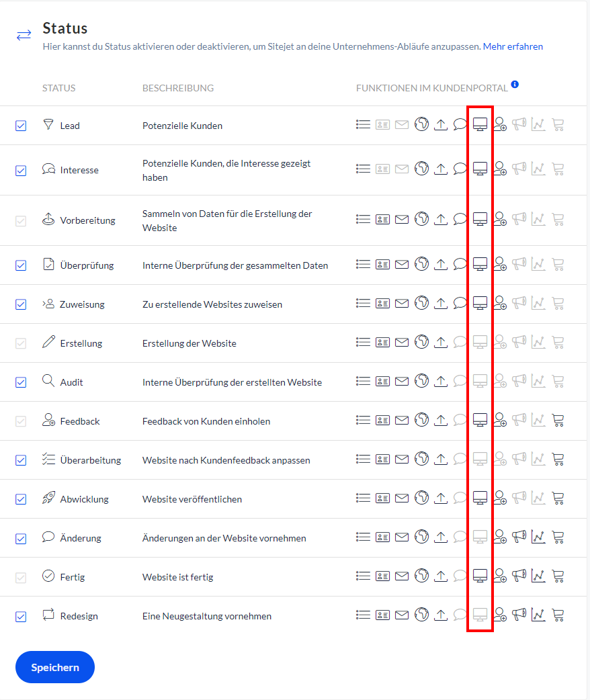
Task: Click the 'Potenzielle Kunden' description of Lead
Action: (182, 126)
